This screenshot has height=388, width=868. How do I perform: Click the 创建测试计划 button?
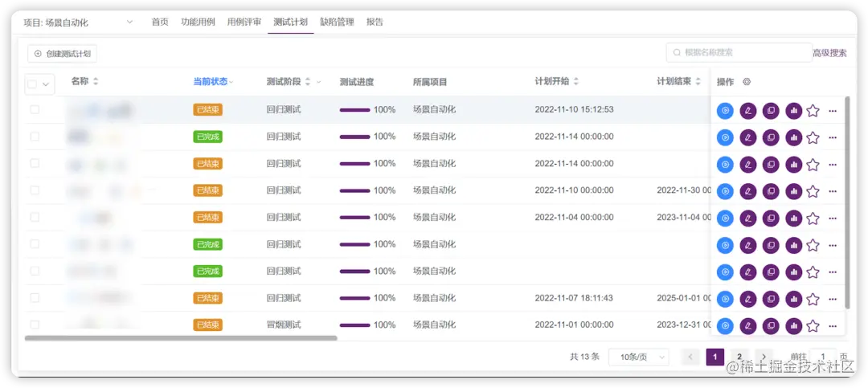pos(63,54)
